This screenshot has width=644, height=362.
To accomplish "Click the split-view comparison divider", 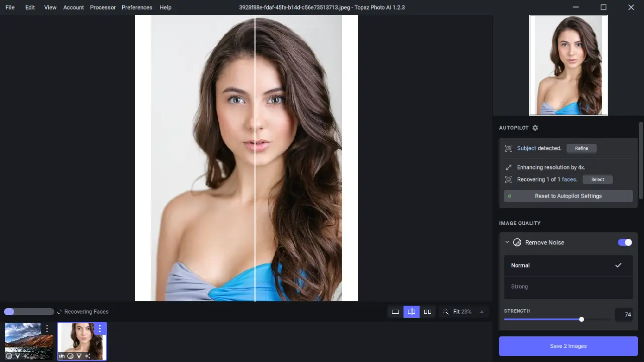I will point(255,158).
